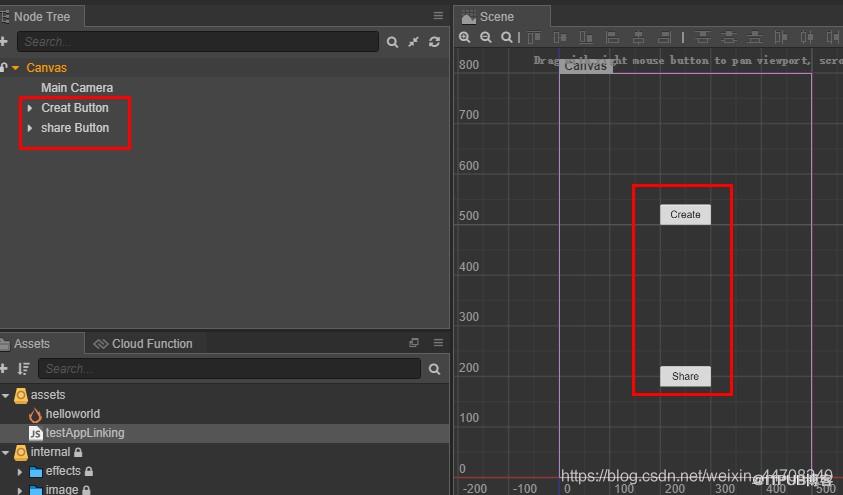
Task: Click the zoom in icon in Scene toolbar
Action: tap(465, 37)
